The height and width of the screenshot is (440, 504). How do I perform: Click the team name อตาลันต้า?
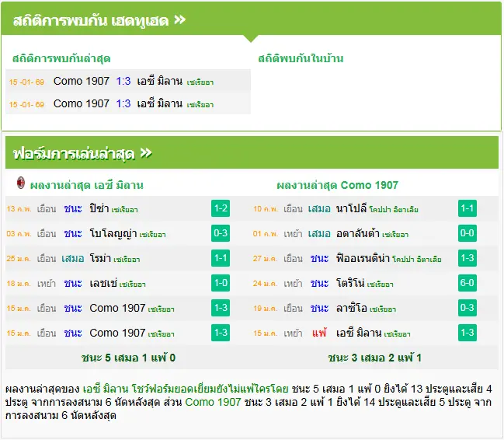pos(358,233)
